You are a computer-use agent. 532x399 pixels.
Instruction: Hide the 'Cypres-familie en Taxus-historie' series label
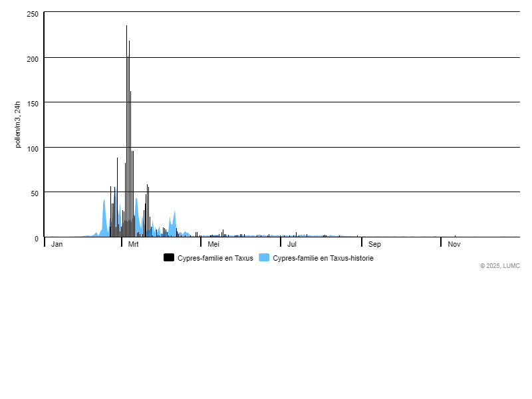click(x=323, y=258)
